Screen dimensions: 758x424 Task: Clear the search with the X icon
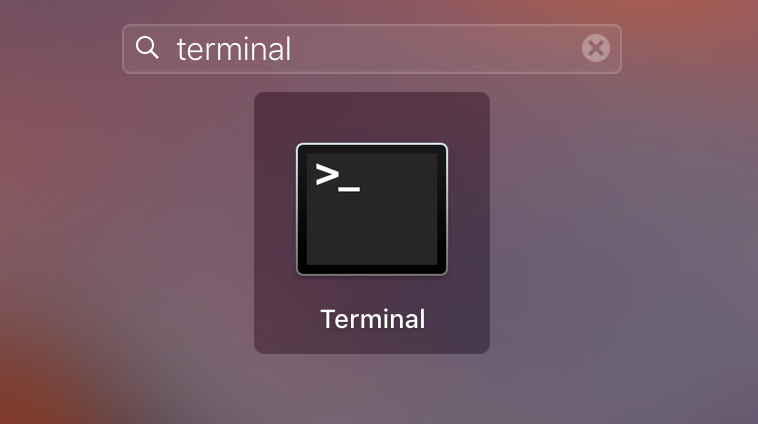tap(596, 48)
